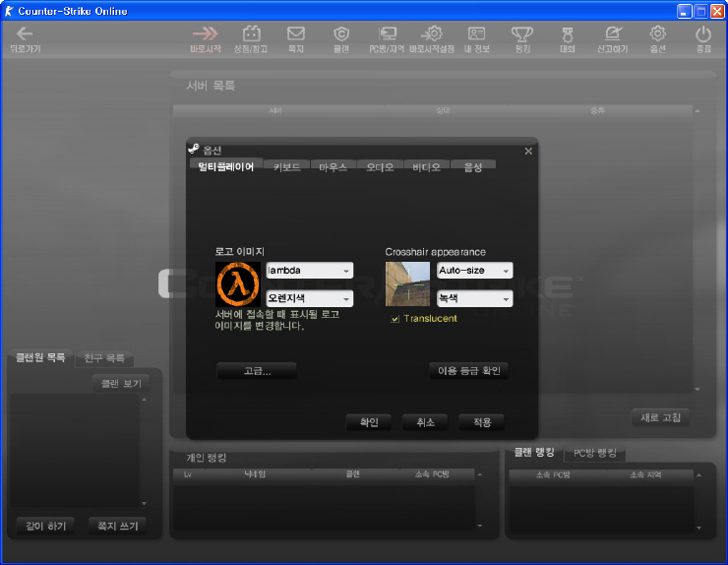Open the 옵션 gear icon in toolbar
This screenshot has height=565, width=728.
657,33
